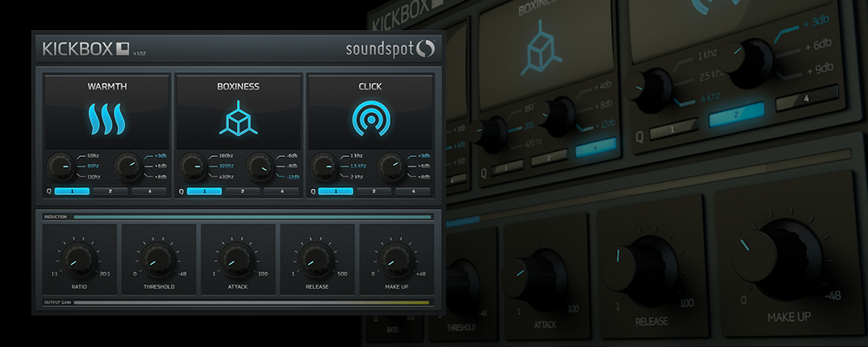Screen dimensions: 868x347
Task: Select the 90hz Warmth frequency label
Action: [x=94, y=166]
